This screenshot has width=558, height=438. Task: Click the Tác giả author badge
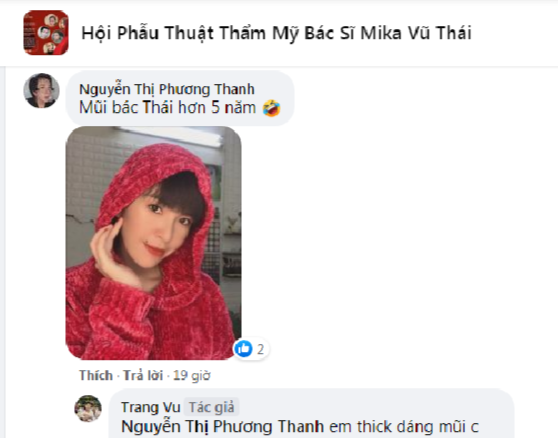(x=211, y=407)
